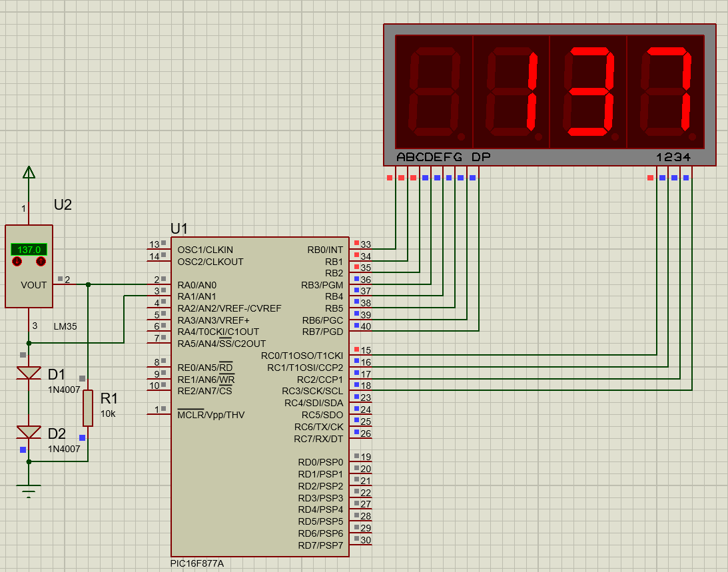Decrease LM35 temperature with the down arrow
Image resolution: width=728 pixels, height=572 pixels.
[x=17, y=262]
